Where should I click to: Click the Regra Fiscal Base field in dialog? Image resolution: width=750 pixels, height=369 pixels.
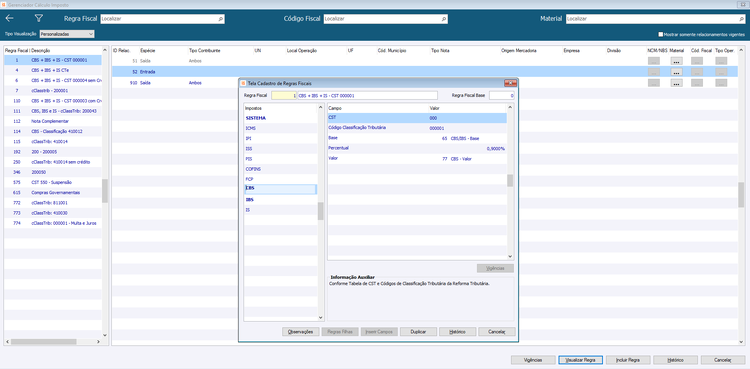point(502,96)
